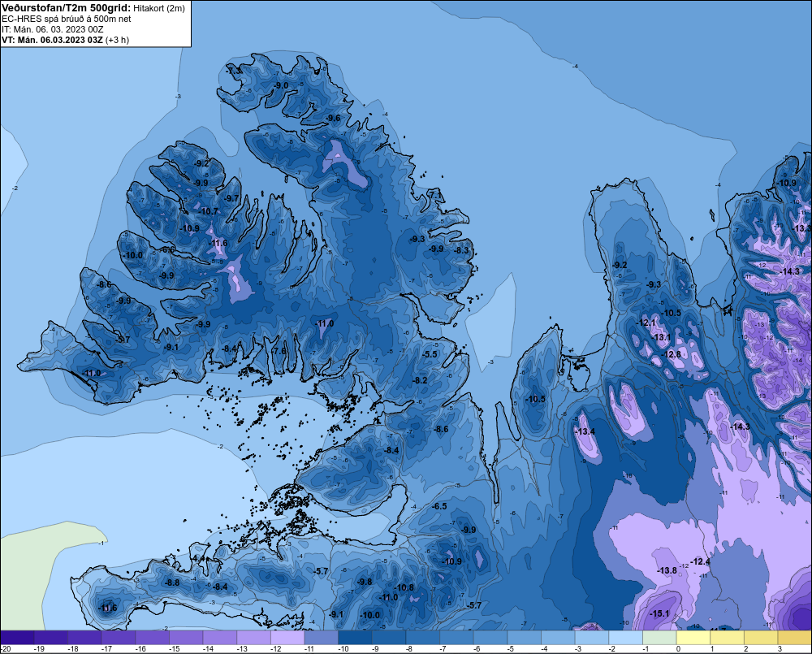Click the -6.6 temperature value on the map
The image size is (812, 654).
168,250
